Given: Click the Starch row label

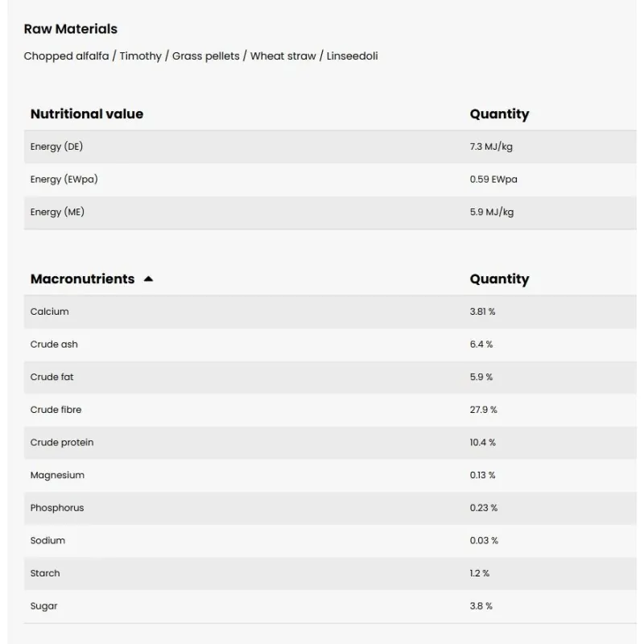Looking at the screenshot, I should [45, 573].
